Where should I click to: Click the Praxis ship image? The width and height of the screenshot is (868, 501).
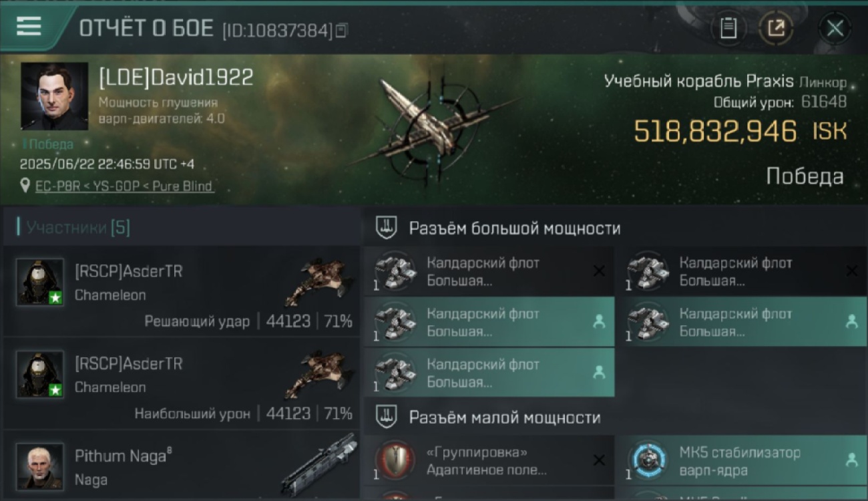pyautogui.click(x=434, y=127)
